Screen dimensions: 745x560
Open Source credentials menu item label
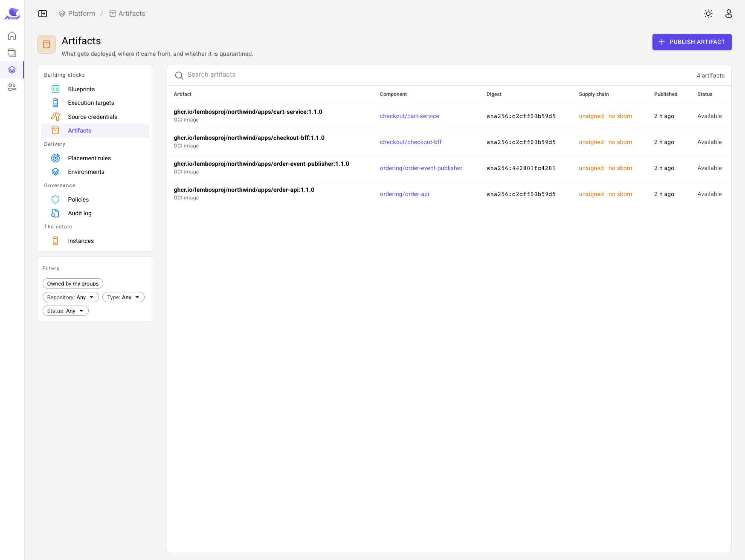point(93,117)
